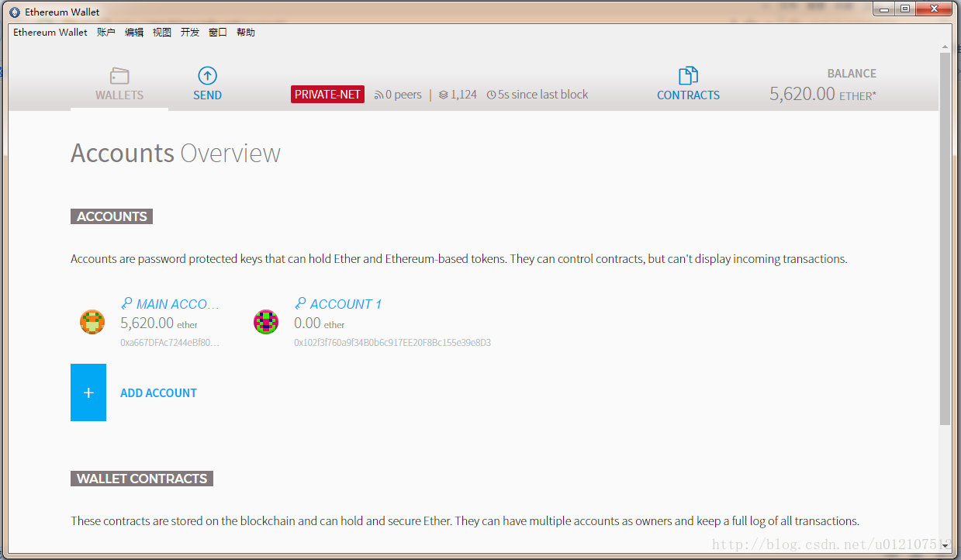Open the 窗口 menu
The image size is (961, 560).
pos(218,33)
